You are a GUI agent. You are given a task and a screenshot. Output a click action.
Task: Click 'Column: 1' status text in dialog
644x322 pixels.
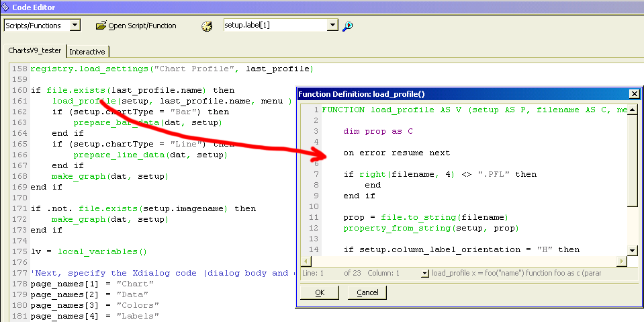tap(383, 273)
